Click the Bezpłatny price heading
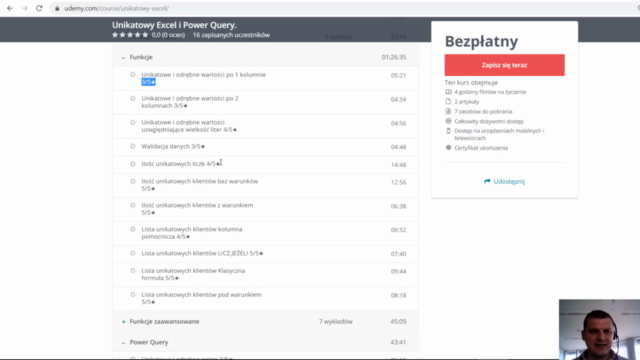Viewport: 640px width, 360px height. (x=481, y=41)
